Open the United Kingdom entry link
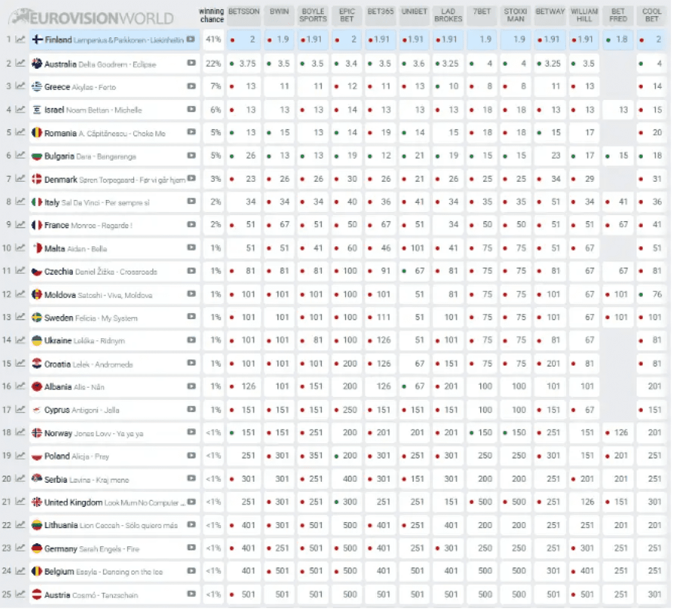The width and height of the screenshot is (680, 616). pyautogui.click(x=116, y=503)
